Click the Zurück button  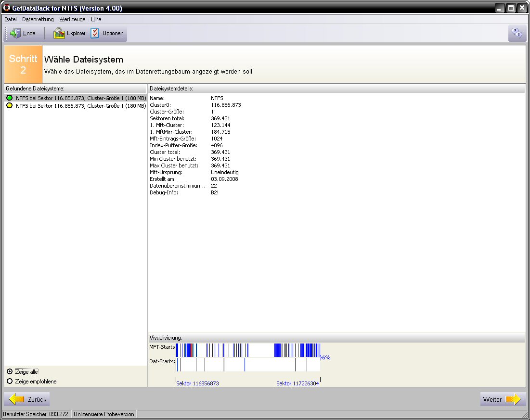coord(27,399)
